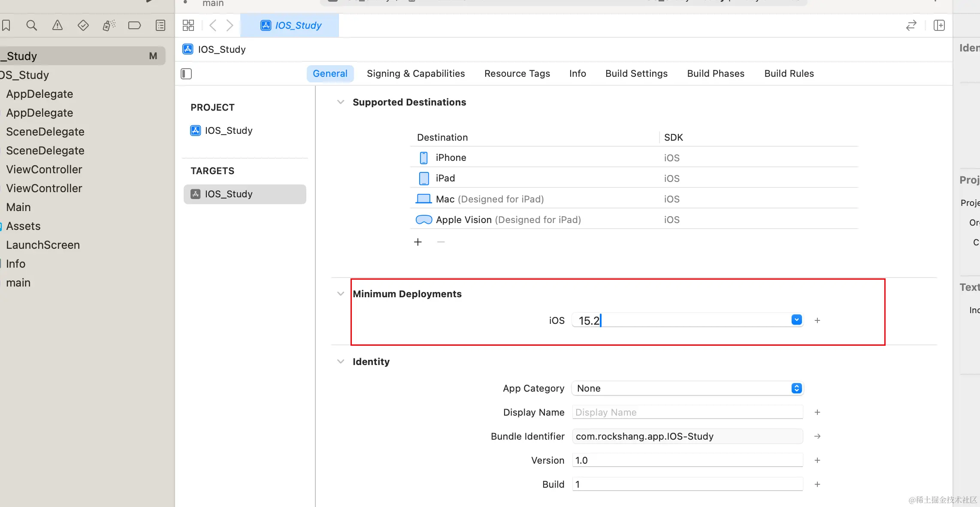
Task: Collapse the Minimum Deployments section
Action: 341,294
